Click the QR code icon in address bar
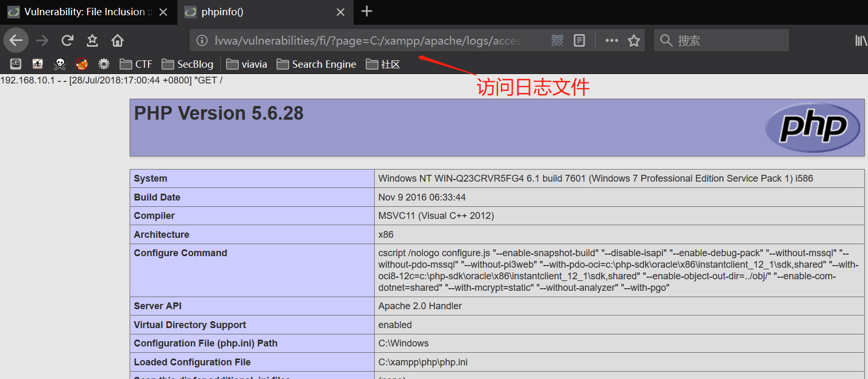 (x=557, y=40)
